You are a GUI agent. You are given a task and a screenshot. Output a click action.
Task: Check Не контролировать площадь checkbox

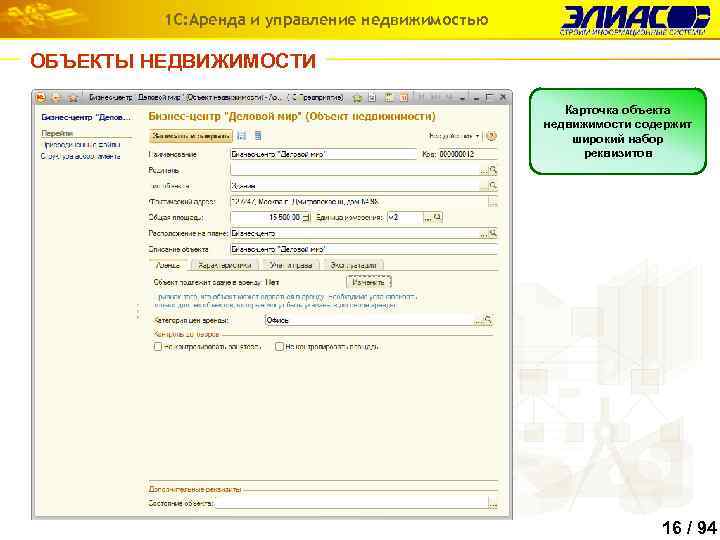[x=279, y=347]
